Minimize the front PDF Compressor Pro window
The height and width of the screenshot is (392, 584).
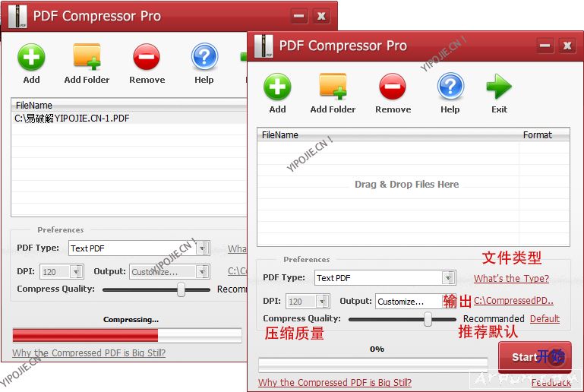pos(545,46)
